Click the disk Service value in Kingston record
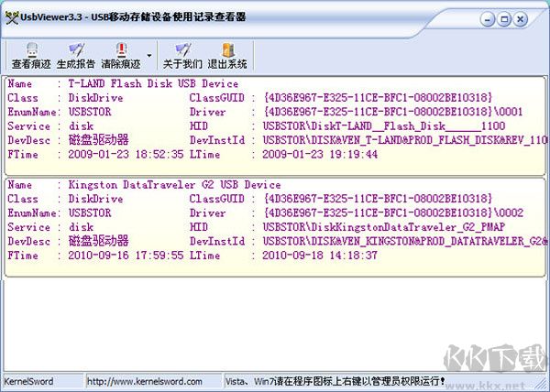The width and height of the screenshot is (550, 392). [x=81, y=227]
